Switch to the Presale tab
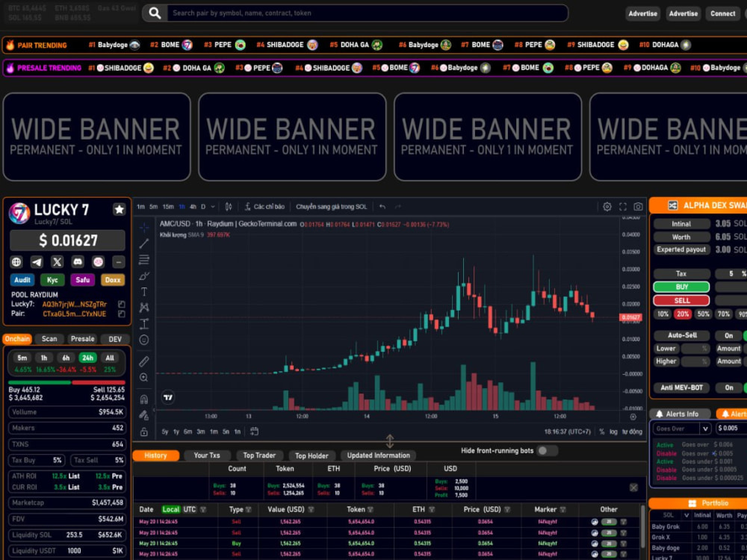Screen dimensions: 747x560 point(82,339)
